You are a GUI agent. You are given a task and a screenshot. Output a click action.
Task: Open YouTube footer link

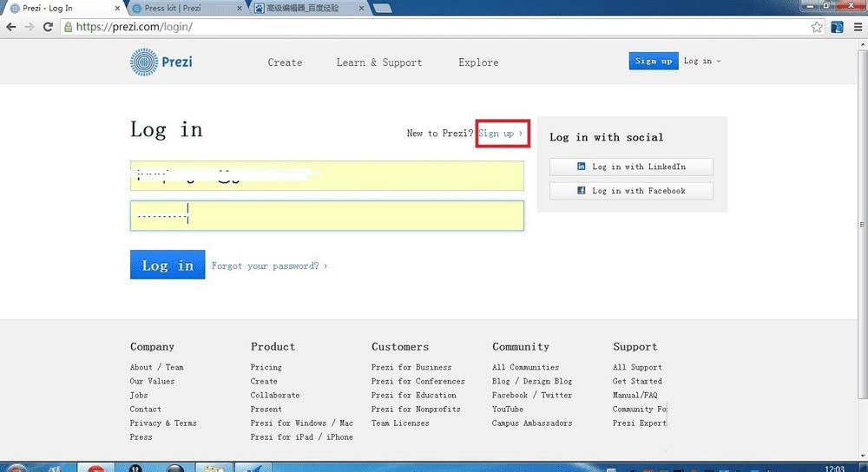tap(508, 409)
